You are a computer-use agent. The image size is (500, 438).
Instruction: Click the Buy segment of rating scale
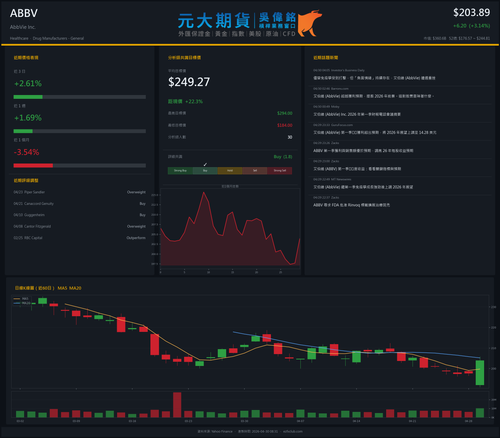[205, 171]
